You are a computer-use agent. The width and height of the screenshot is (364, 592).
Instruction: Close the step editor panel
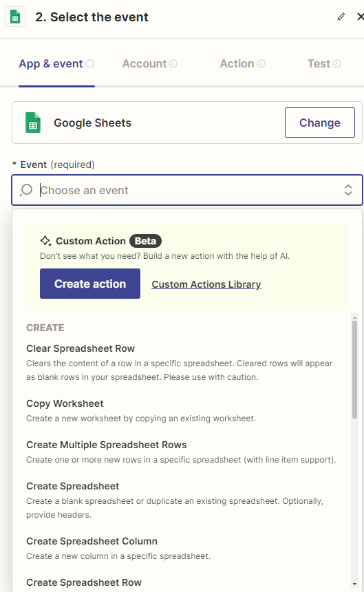pos(361,17)
